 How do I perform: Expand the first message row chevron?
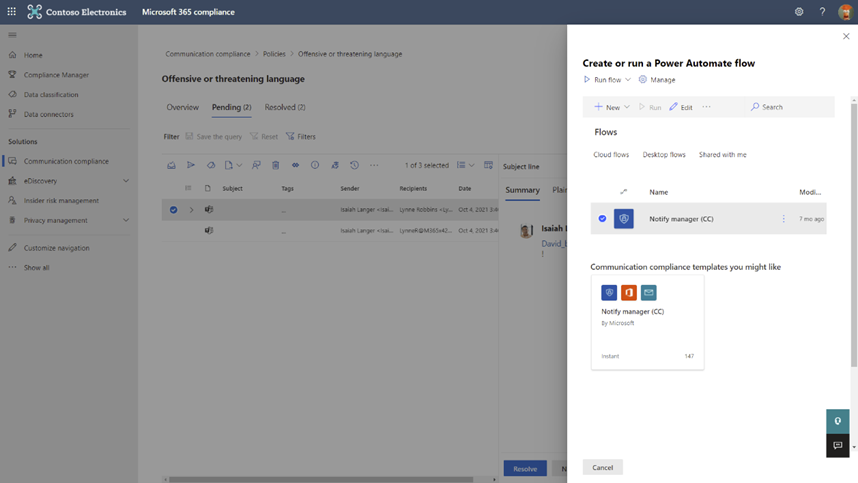point(192,210)
